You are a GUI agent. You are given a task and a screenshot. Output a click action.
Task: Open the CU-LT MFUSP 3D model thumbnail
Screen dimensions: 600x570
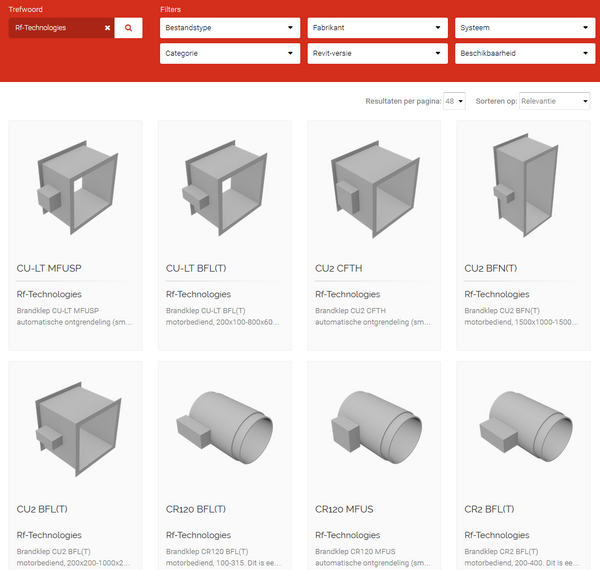pyautogui.click(x=78, y=187)
